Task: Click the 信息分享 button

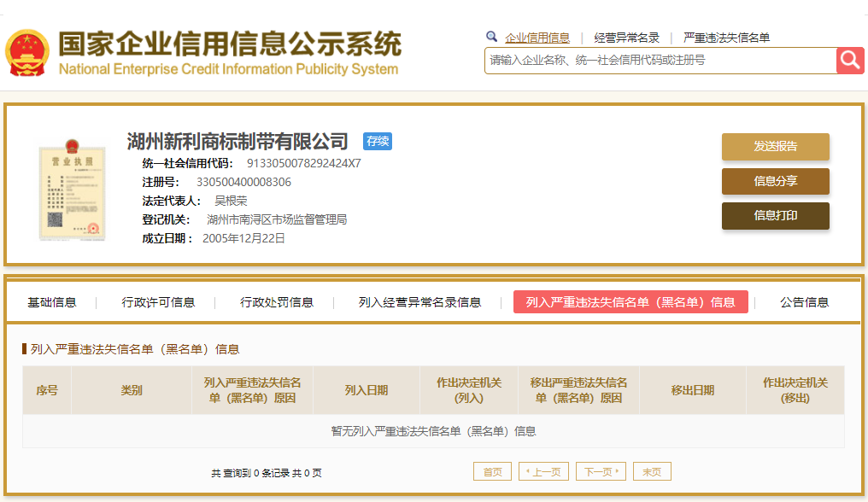Action: [775, 181]
